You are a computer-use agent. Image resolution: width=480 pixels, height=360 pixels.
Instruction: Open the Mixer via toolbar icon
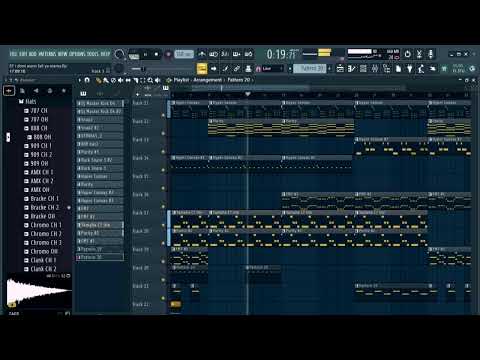[x=375, y=69]
